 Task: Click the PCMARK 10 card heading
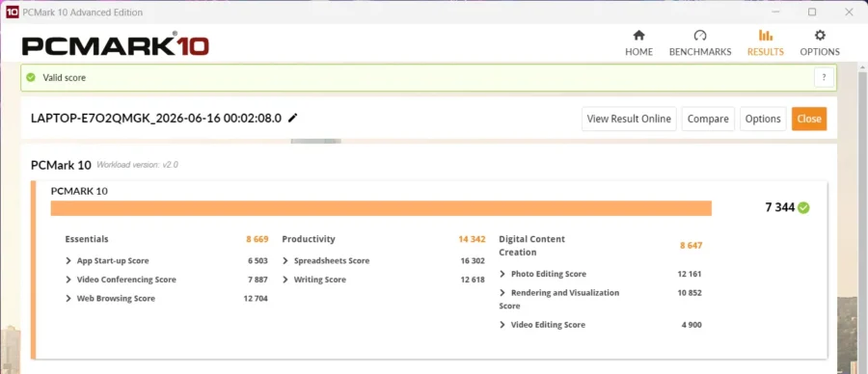tap(79, 192)
